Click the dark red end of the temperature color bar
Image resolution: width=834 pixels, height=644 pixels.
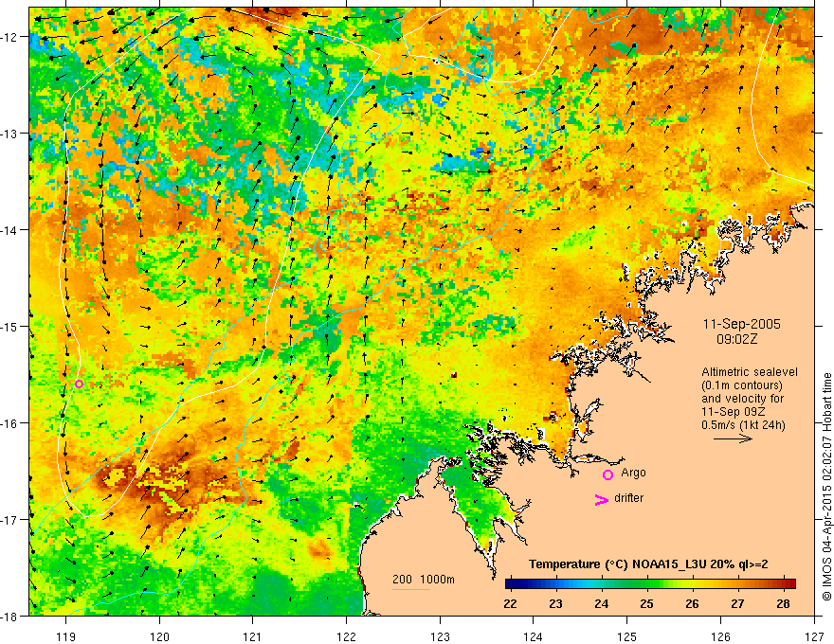(790, 584)
